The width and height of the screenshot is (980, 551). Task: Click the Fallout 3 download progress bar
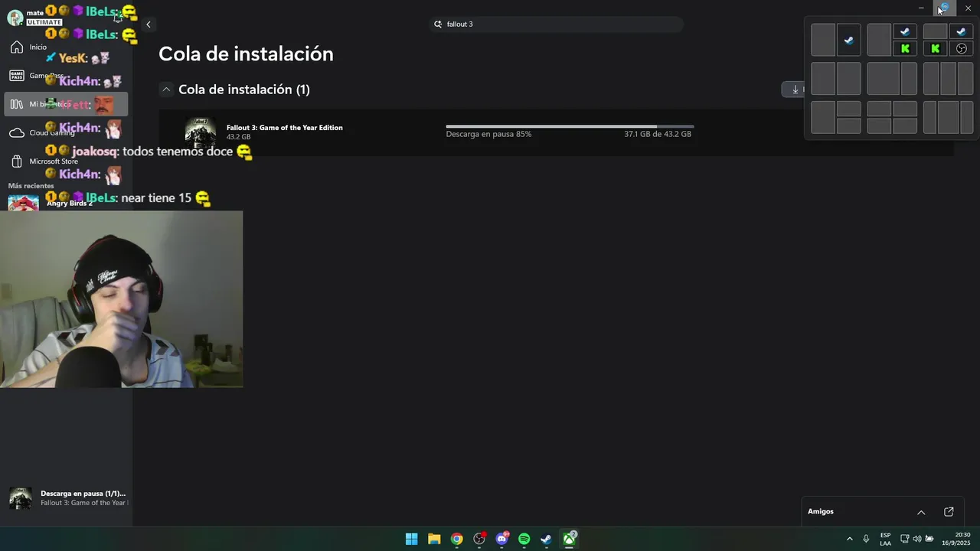(570, 126)
